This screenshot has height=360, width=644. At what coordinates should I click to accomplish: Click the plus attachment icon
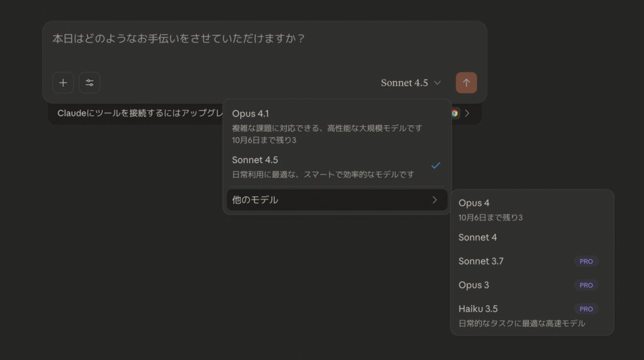[x=63, y=82]
